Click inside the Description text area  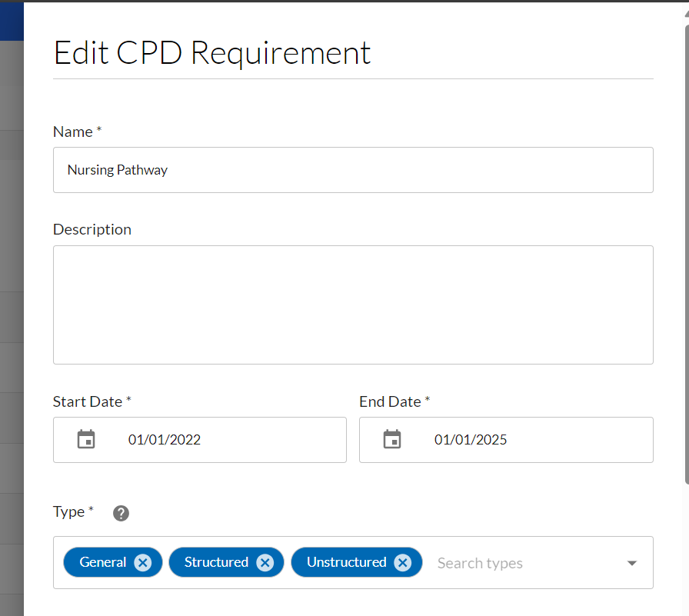[x=352, y=305]
